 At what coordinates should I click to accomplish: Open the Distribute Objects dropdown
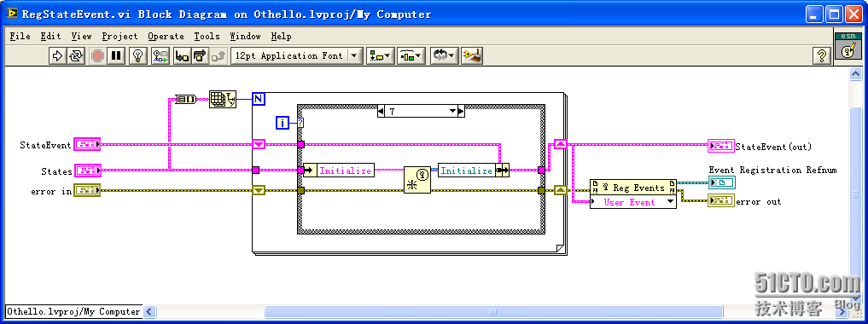click(411, 55)
